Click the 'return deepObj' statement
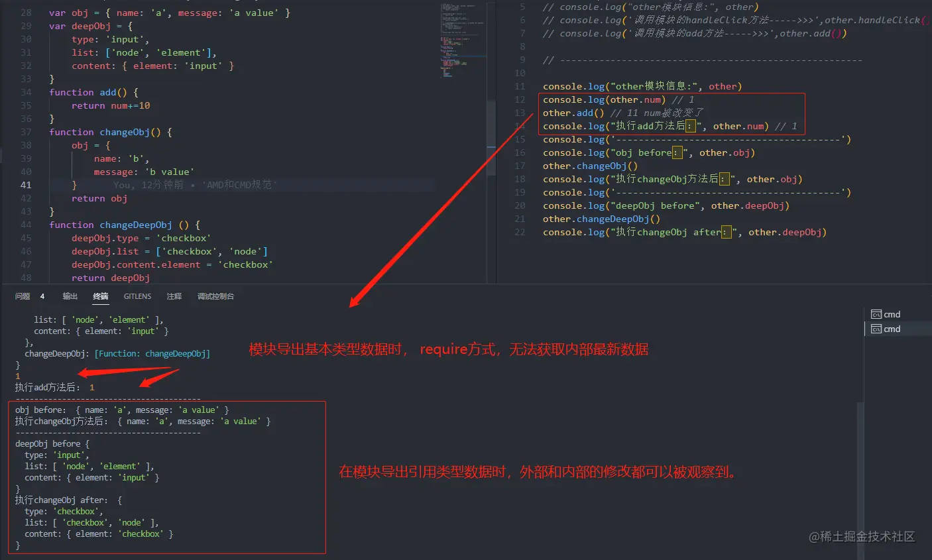This screenshot has height=560, width=932. (111, 278)
